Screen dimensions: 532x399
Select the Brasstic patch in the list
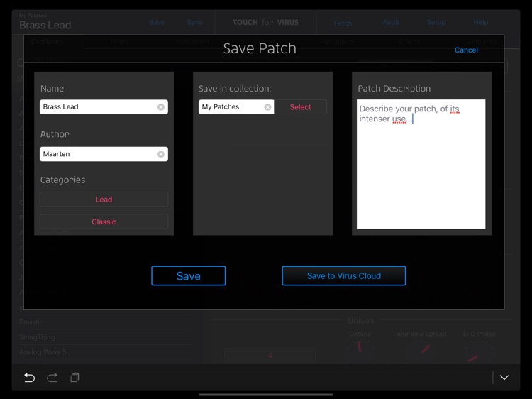coord(105,322)
